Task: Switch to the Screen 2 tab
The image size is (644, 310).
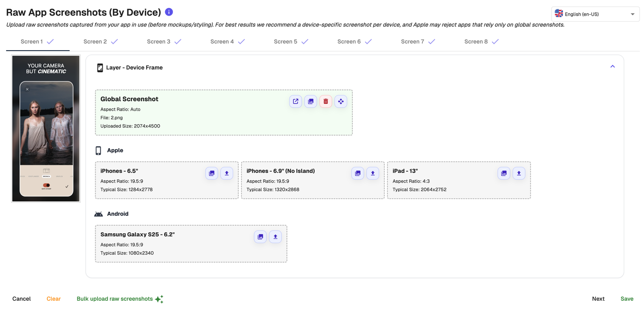Action: 101,41
